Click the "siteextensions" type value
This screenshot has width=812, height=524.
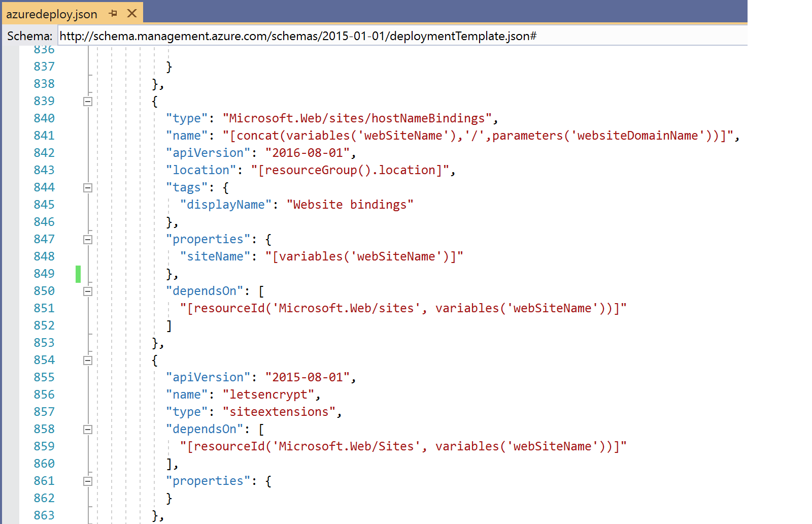(x=279, y=412)
